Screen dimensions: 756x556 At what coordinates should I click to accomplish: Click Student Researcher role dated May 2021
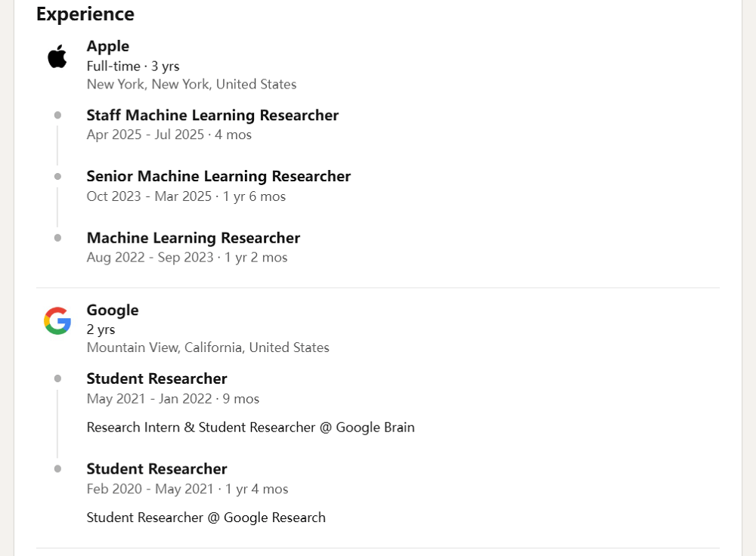coord(156,378)
